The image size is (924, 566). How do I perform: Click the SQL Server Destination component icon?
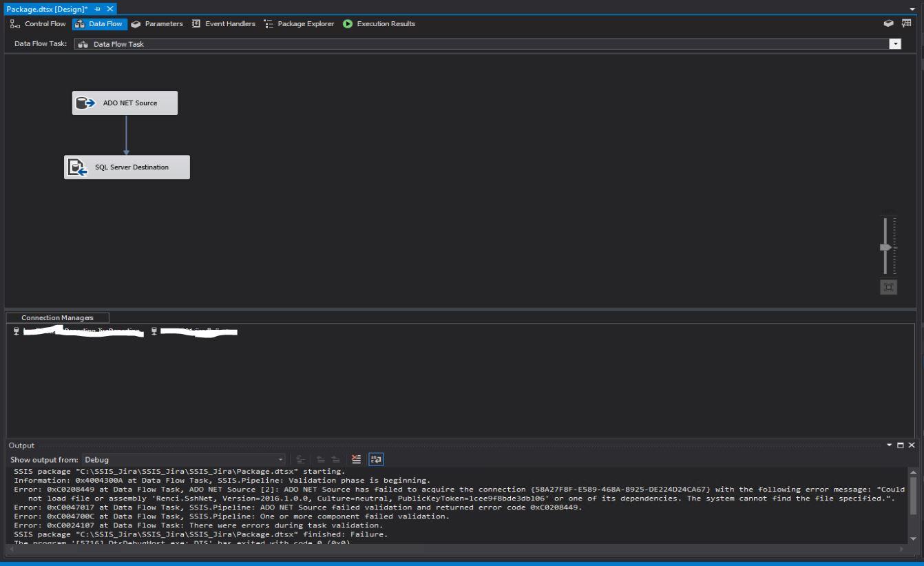pyautogui.click(x=78, y=167)
